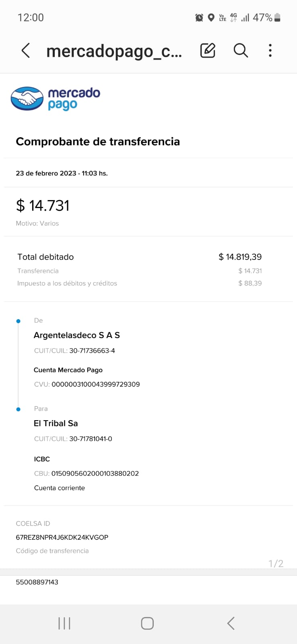This screenshot has height=644, width=297.
Task: Tap the page indicator 1/2
Action: pos(276,563)
